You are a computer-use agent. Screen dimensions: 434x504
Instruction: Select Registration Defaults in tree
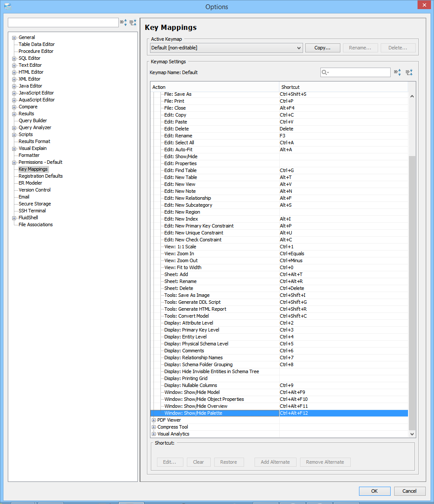pyautogui.click(x=40, y=176)
